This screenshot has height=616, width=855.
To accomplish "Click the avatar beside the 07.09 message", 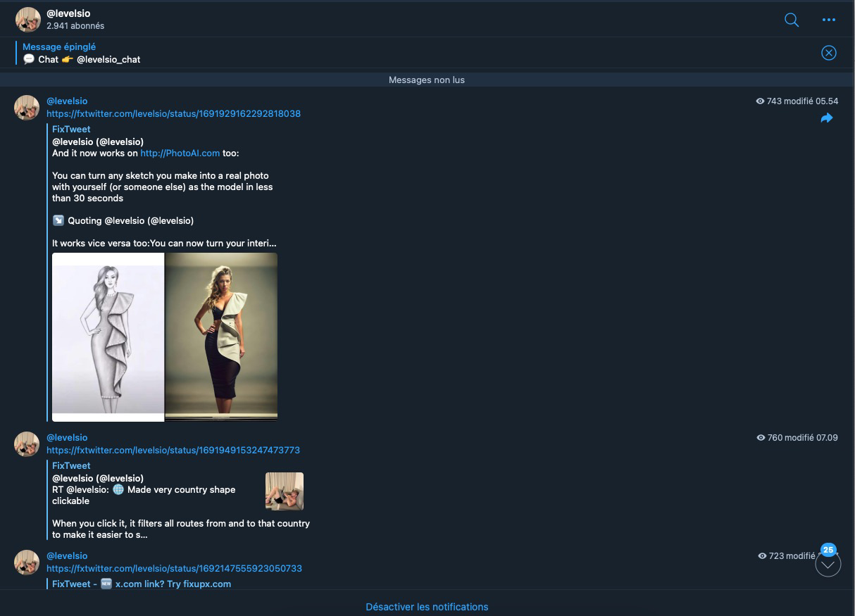I will [27, 444].
